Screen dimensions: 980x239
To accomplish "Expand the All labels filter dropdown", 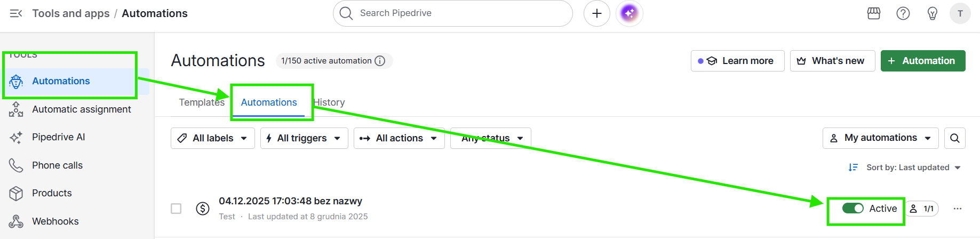I will point(212,138).
